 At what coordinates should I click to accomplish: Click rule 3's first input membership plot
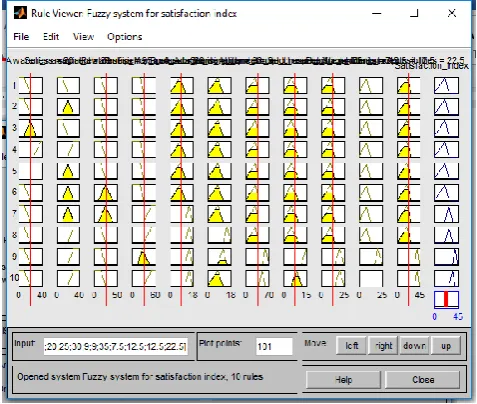point(31,128)
